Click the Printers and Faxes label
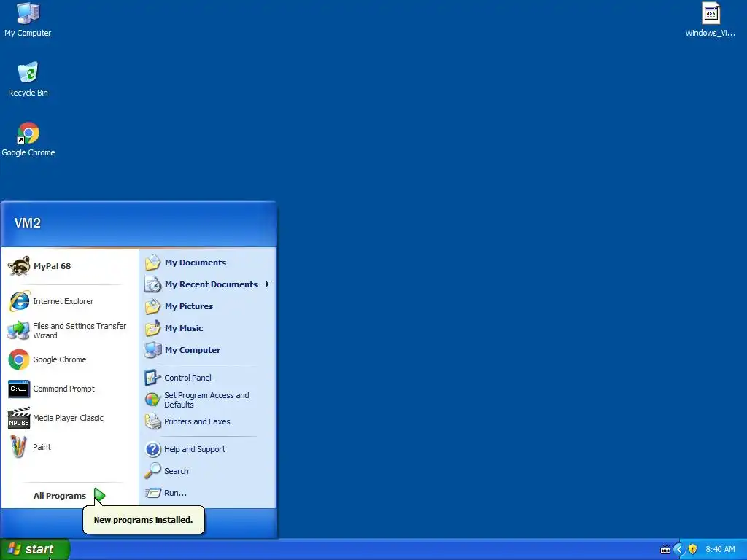The height and width of the screenshot is (560, 747). coord(197,421)
